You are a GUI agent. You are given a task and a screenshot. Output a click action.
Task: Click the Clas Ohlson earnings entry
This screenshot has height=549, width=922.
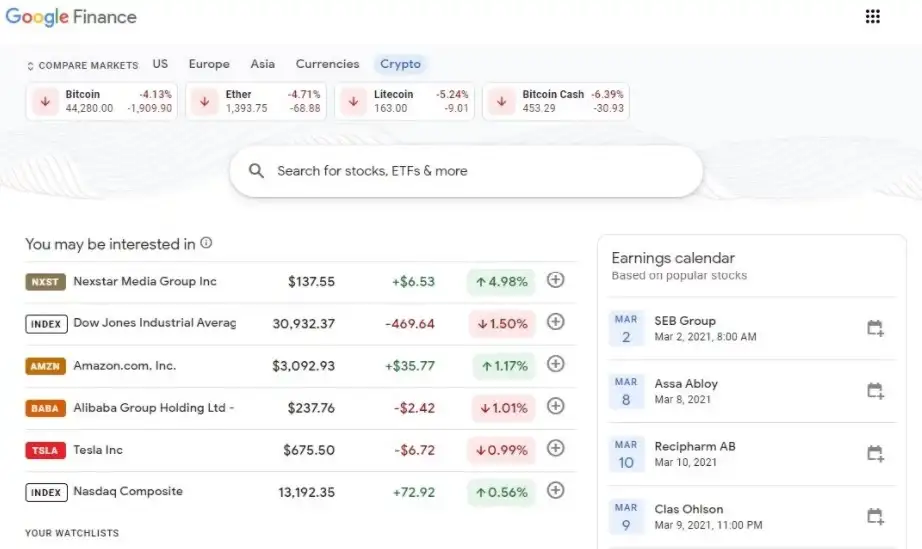pyautogui.click(x=751, y=517)
